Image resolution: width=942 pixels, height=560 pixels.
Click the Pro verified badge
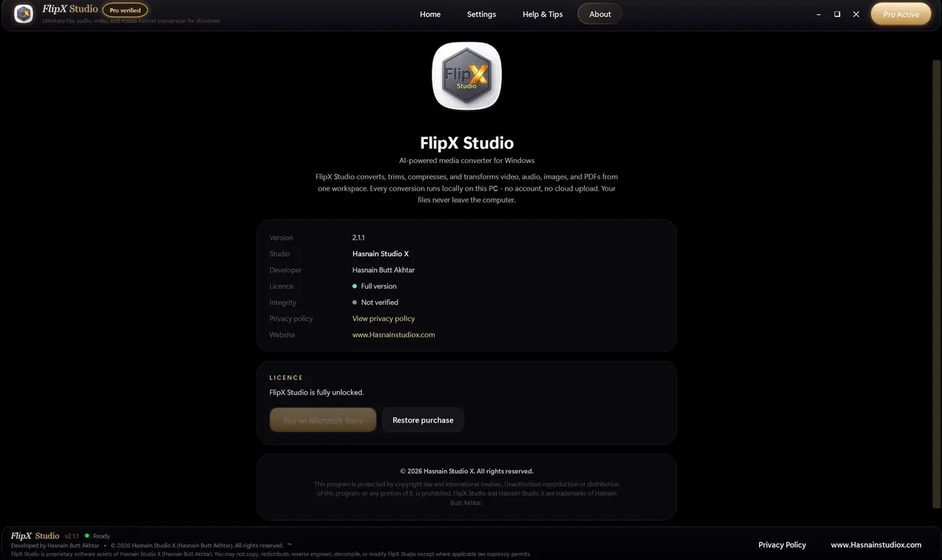coord(126,10)
